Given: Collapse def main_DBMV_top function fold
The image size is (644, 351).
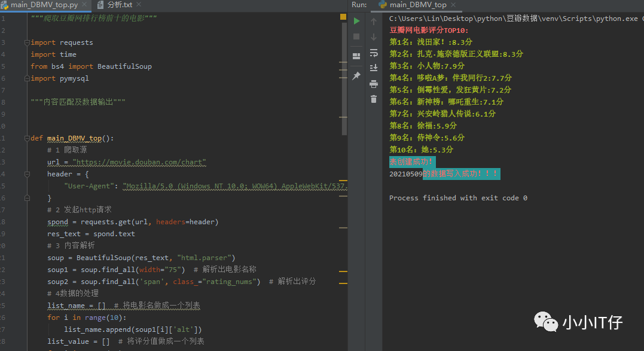Looking at the screenshot, I should tap(27, 138).
